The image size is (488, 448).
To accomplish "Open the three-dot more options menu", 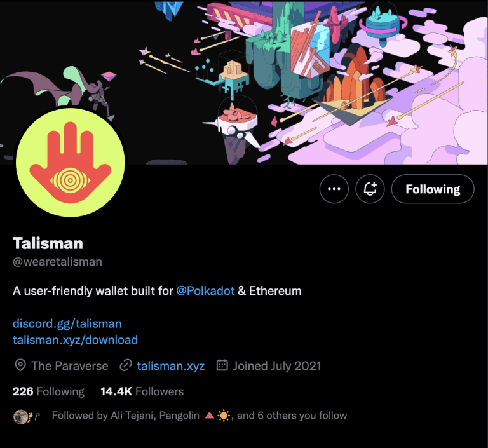I will (x=334, y=189).
